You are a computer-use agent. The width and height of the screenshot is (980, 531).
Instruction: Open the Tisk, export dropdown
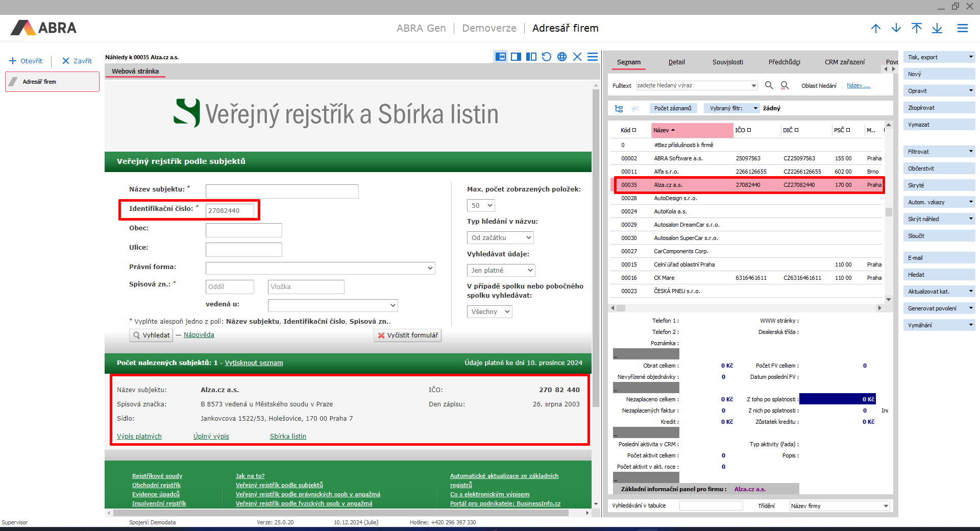click(970, 57)
